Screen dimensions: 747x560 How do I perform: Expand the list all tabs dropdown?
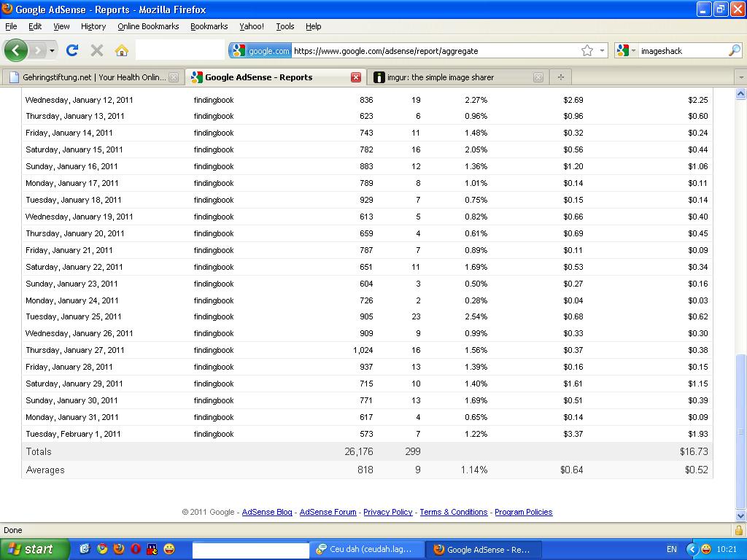[740, 77]
